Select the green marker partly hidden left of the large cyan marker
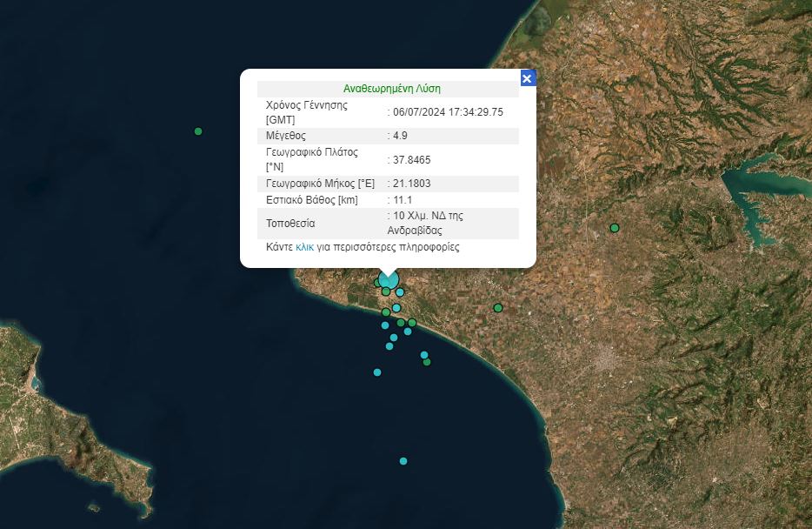Image resolution: width=812 pixels, height=529 pixels. 378,283
